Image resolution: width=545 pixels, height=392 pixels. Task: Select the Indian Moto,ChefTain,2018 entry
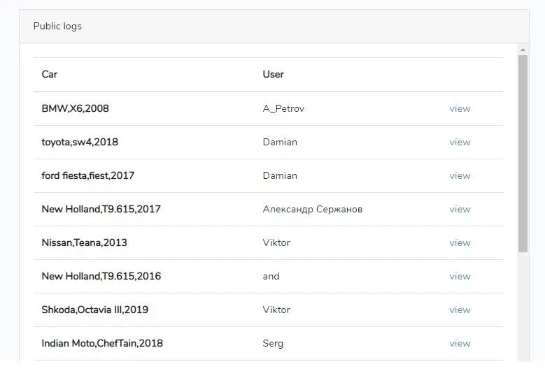tap(102, 343)
